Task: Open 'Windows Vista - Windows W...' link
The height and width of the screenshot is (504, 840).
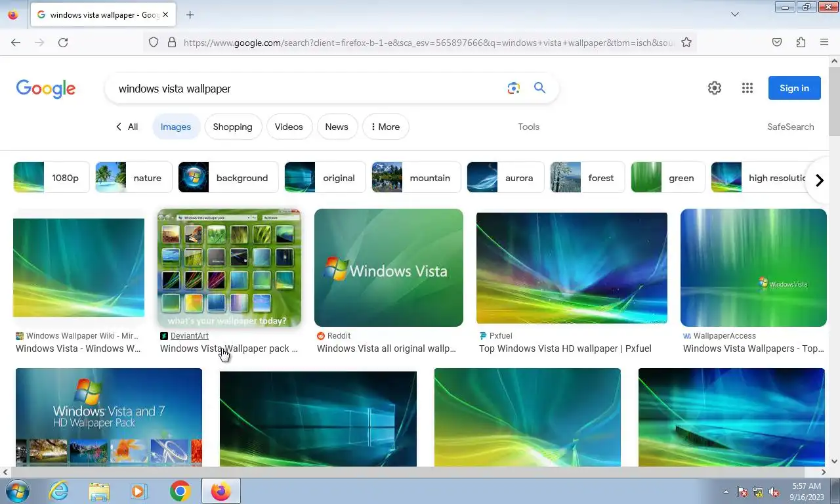Action: click(x=78, y=348)
